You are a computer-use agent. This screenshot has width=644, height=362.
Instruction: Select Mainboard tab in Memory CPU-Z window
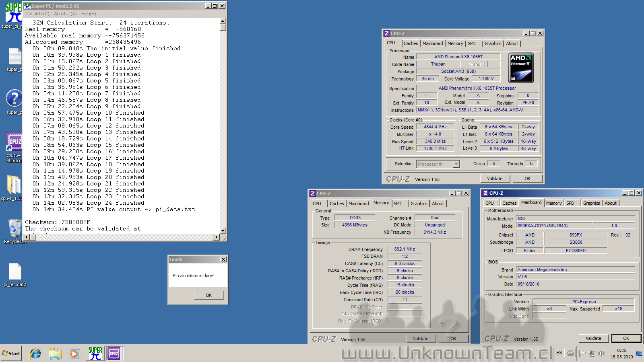[359, 204]
